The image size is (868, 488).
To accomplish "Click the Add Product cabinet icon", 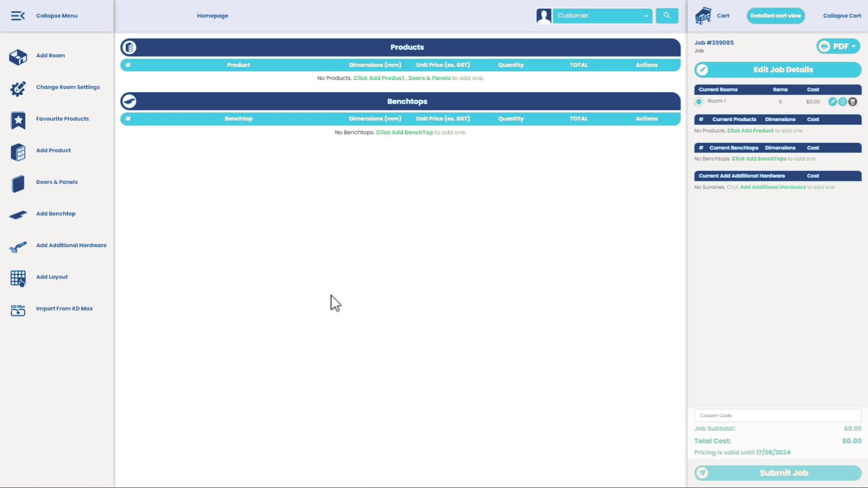I will pos(18,152).
